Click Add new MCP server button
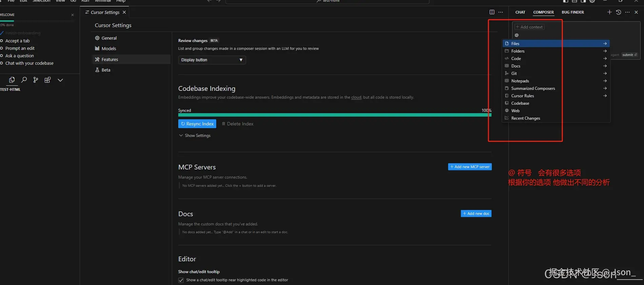 [x=470, y=167]
